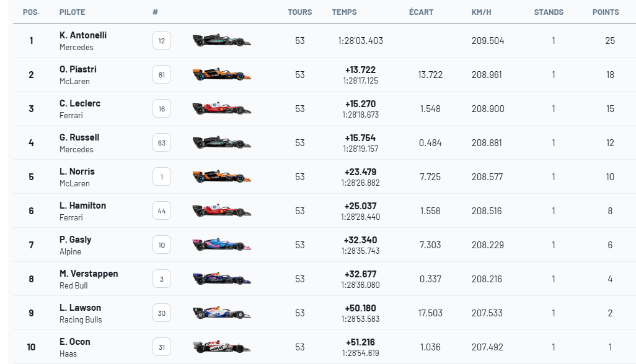Open M. Verstappen driver link
Image resolution: width=636 pixels, height=364 pixels.
[x=89, y=274]
